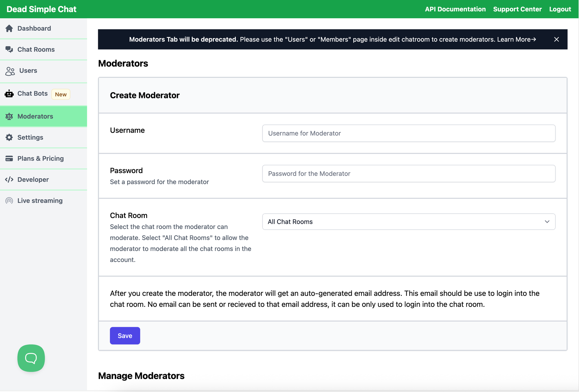Open the All Chat Rooms dropdown

coord(408,222)
